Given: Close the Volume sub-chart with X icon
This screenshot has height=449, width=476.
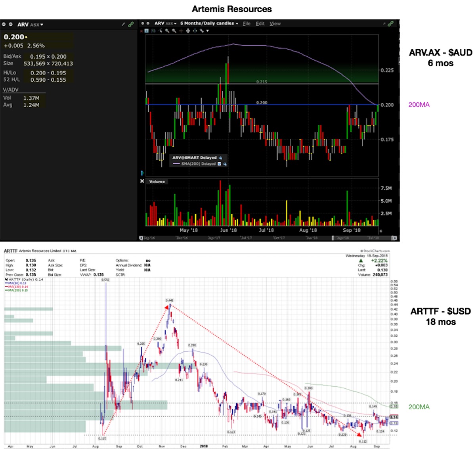Looking at the screenshot, I should [142, 181].
